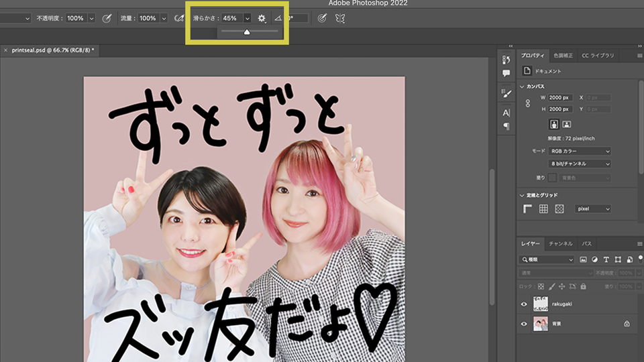
Task: Filter layers by pixel layers
Action: click(583, 259)
